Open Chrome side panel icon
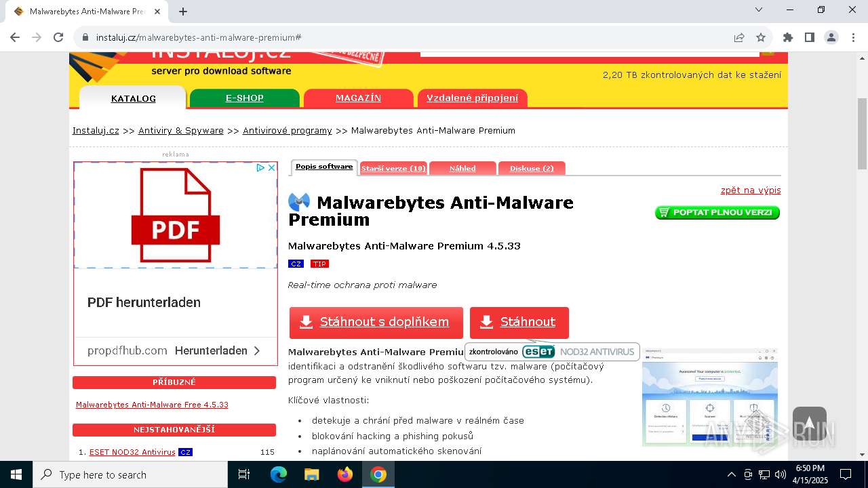This screenshot has width=868, height=488. [810, 37]
